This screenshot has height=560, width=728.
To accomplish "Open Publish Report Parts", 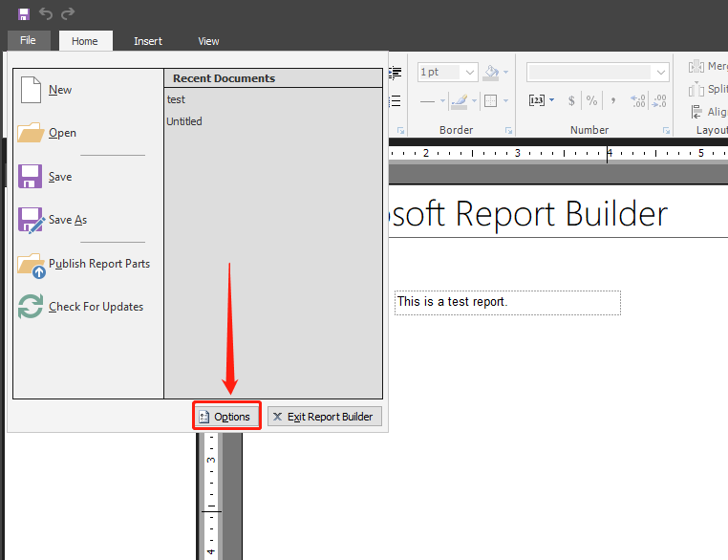I will pyautogui.click(x=98, y=264).
